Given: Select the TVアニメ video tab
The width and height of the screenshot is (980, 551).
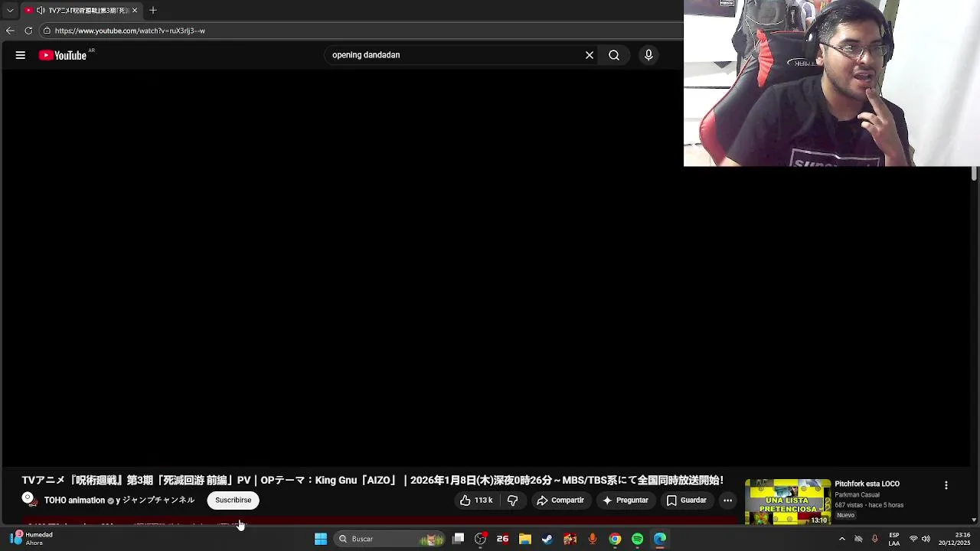Looking at the screenshot, I should tap(80, 11).
